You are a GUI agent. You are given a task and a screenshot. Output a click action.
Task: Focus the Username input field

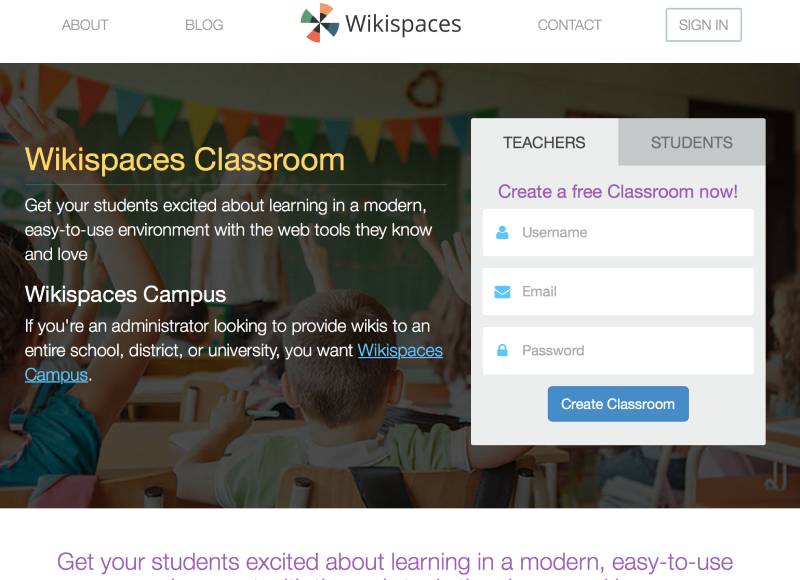pos(618,233)
